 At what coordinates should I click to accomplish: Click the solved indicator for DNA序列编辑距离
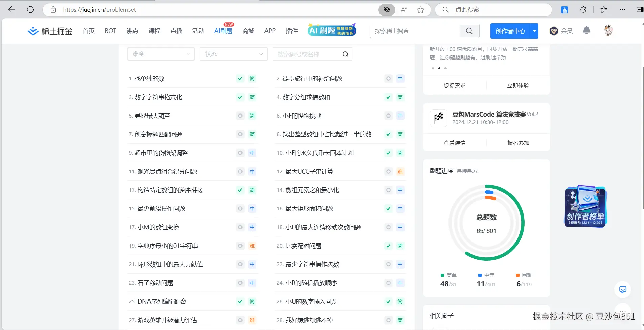pos(240,301)
